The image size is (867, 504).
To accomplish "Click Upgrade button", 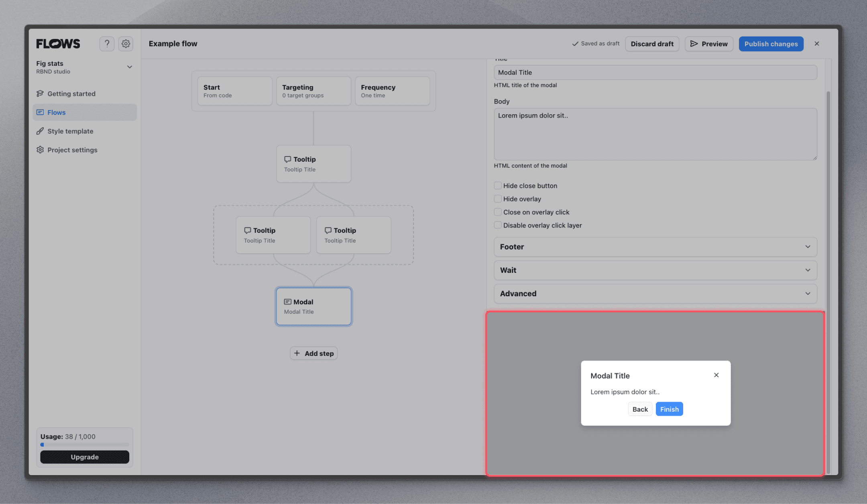I will 85,457.
